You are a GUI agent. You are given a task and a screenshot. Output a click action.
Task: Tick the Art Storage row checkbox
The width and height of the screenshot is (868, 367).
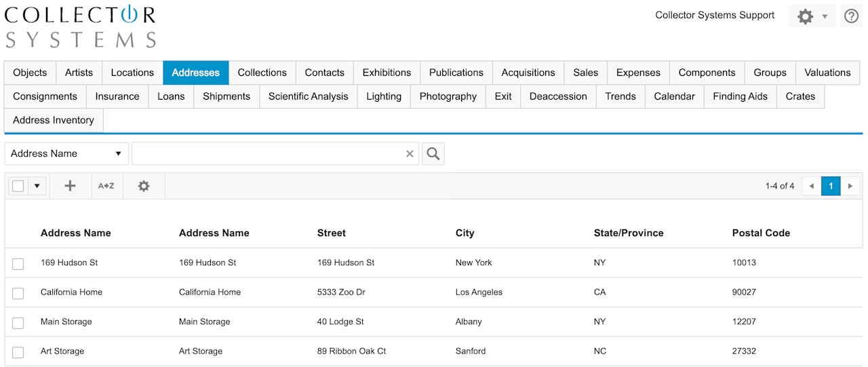click(18, 352)
